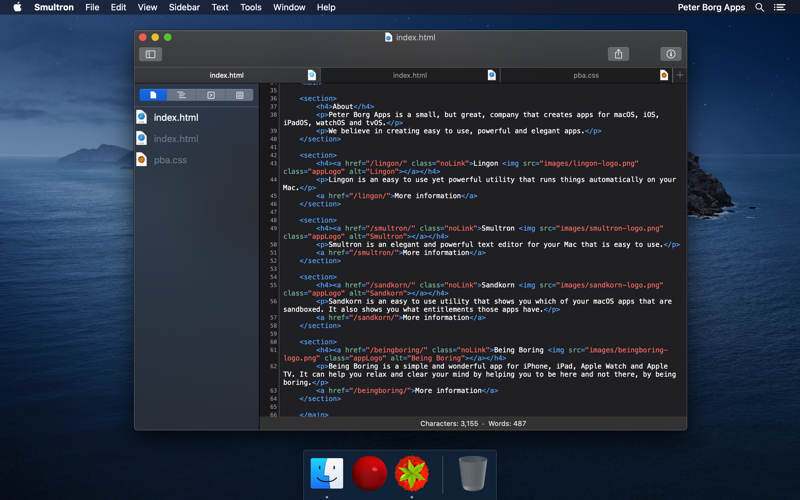Add a new tab with the plus button
800x500 pixels.
pos(680,75)
